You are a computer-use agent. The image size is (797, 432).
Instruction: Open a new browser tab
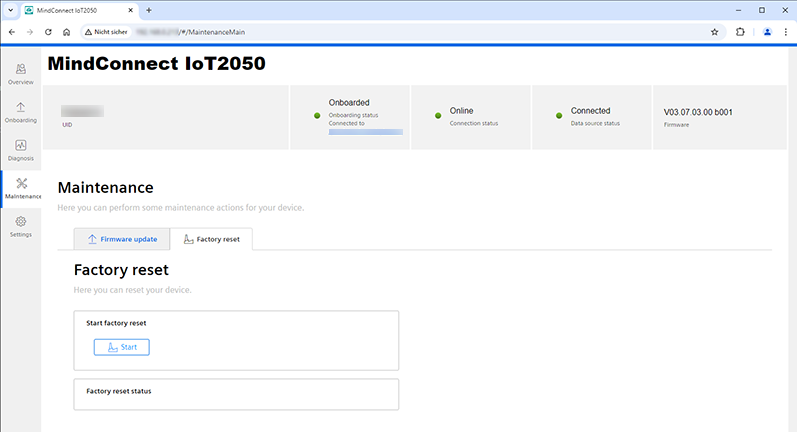(149, 10)
